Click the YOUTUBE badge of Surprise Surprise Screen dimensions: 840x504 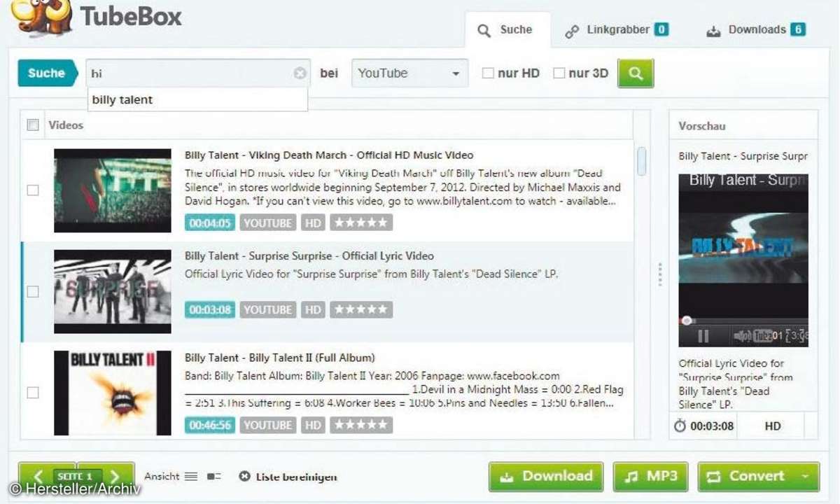coord(268,309)
